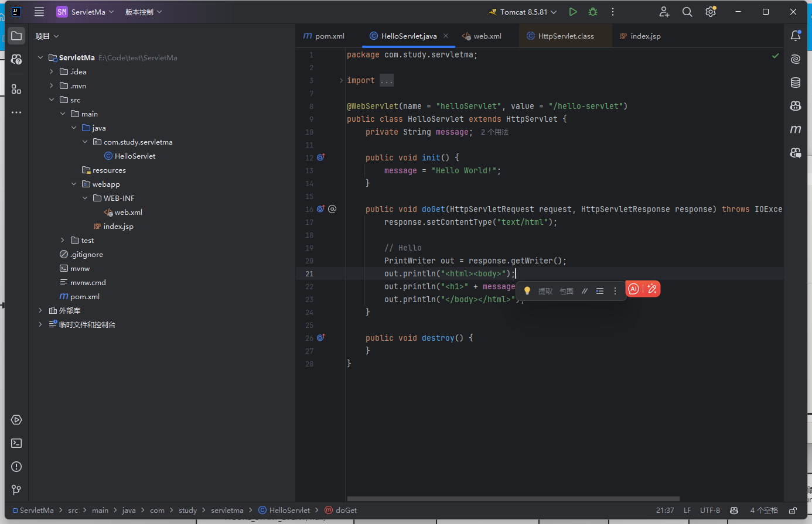Click the intention lightbulb icon

click(527, 291)
